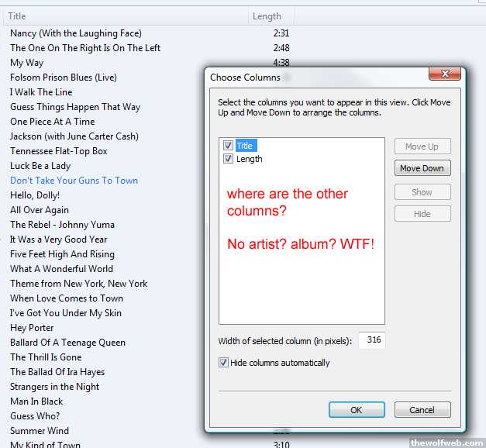Select the Title item in column list
Screen dimensions: 486x448
(x=246, y=146)
